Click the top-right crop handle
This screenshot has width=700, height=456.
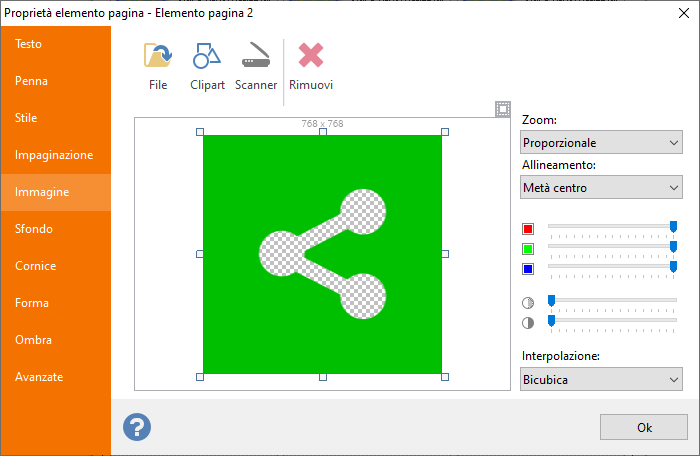(445, 132)
